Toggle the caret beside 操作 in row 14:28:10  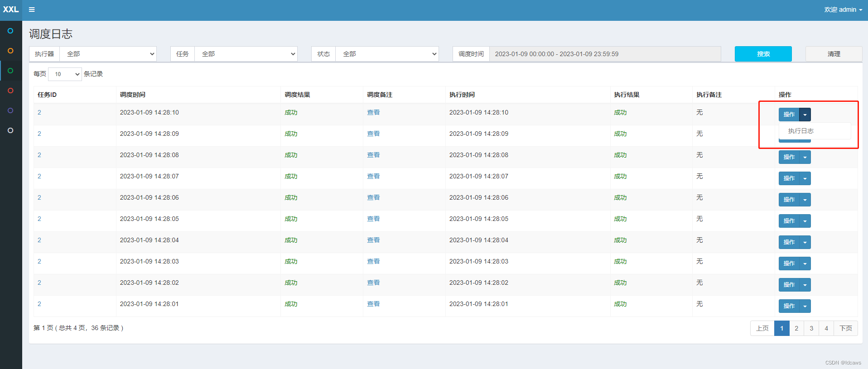[x=805, y=115]
